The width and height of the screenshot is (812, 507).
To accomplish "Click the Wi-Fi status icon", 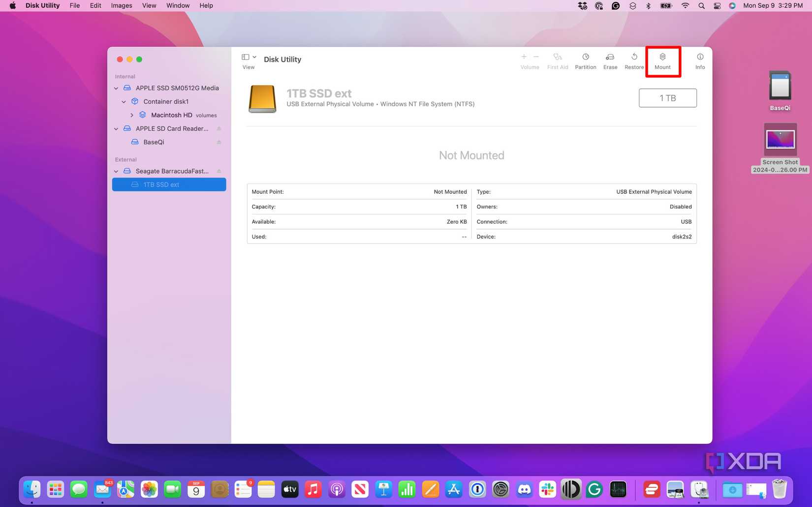I will pos(685,5).
